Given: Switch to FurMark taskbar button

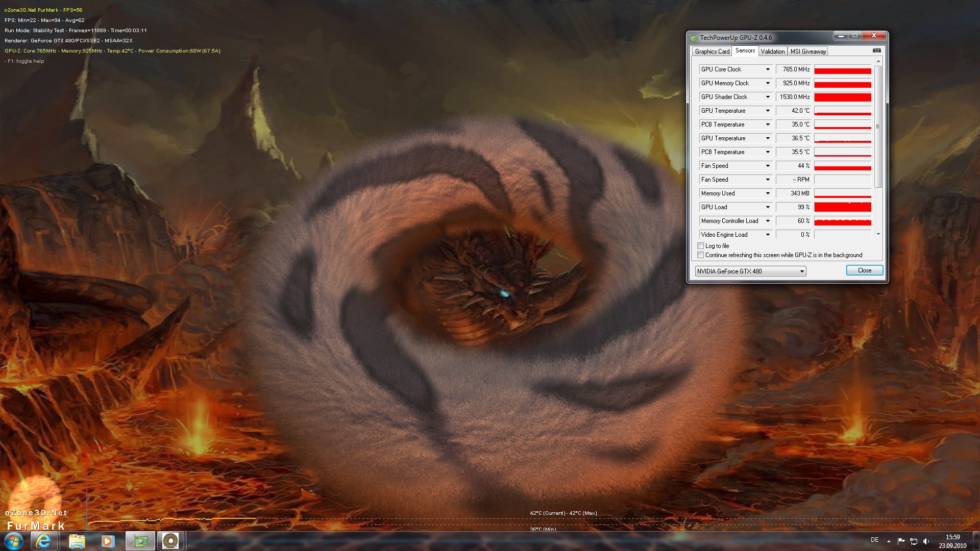Looking at the screenshot, I should pyautogui.click(x=170, y=541).
